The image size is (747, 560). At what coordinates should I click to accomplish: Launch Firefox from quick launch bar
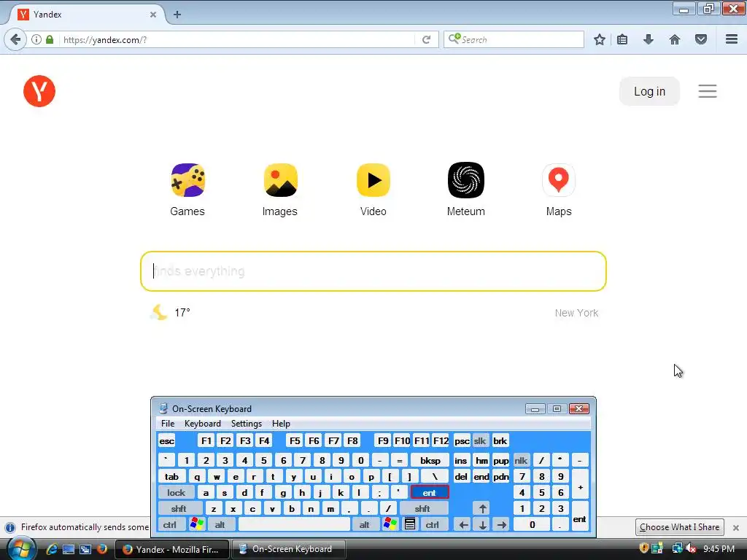point(102,549)
